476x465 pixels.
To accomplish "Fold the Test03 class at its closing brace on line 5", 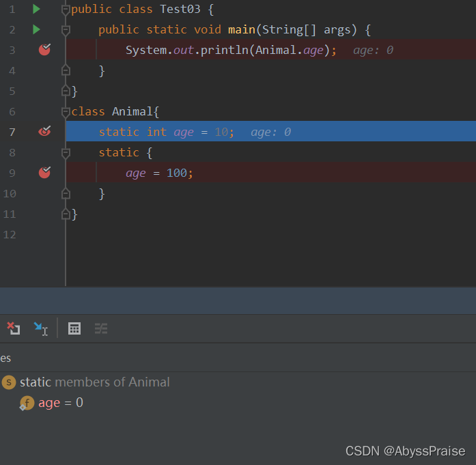I will click(x=66, y=91).
